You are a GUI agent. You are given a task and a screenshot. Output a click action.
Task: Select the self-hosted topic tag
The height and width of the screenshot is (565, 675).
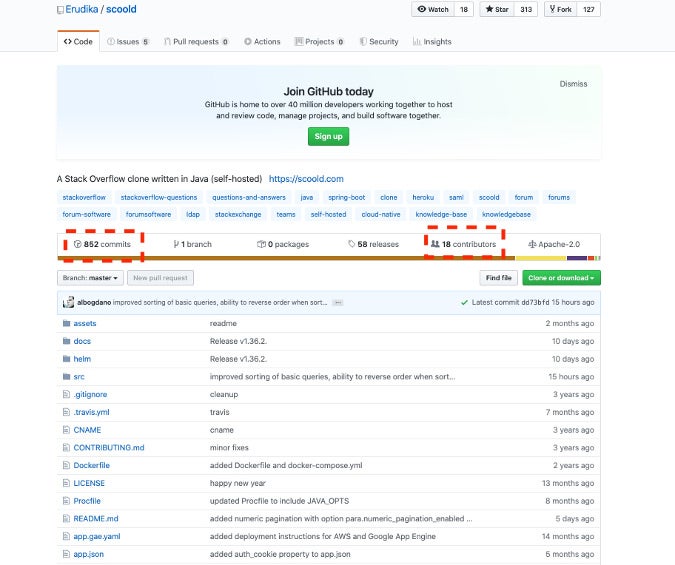click(x=328, y=214)
